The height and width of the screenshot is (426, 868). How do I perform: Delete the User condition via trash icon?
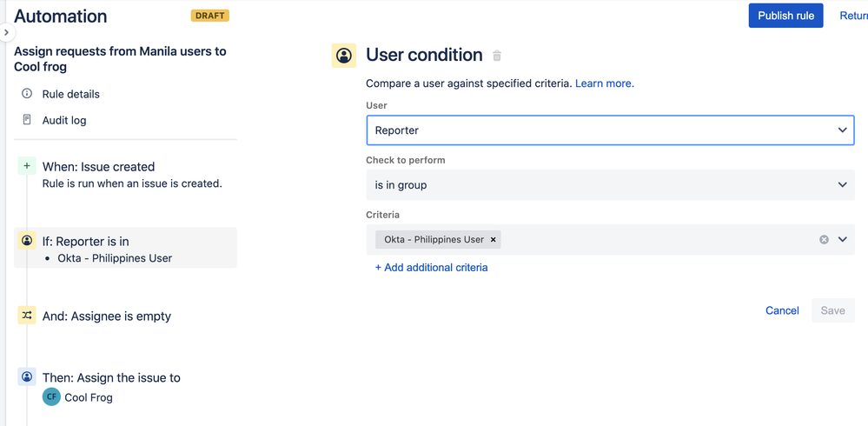click(x=497, y=56)
